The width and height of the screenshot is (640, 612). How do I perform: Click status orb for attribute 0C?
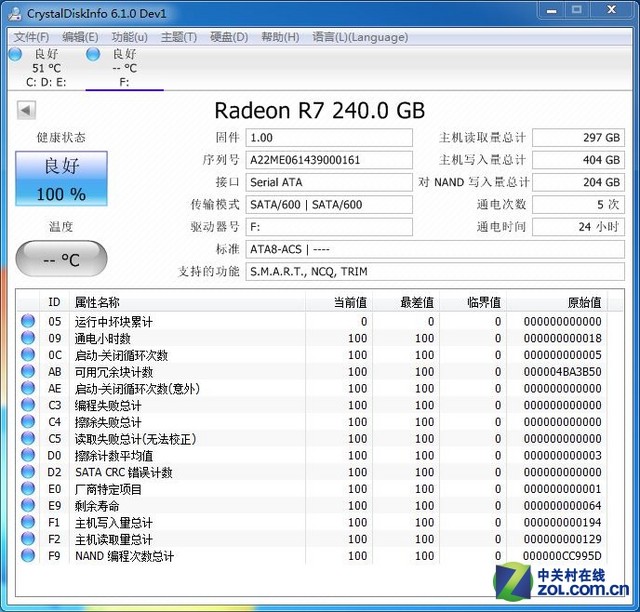(28, 355)
